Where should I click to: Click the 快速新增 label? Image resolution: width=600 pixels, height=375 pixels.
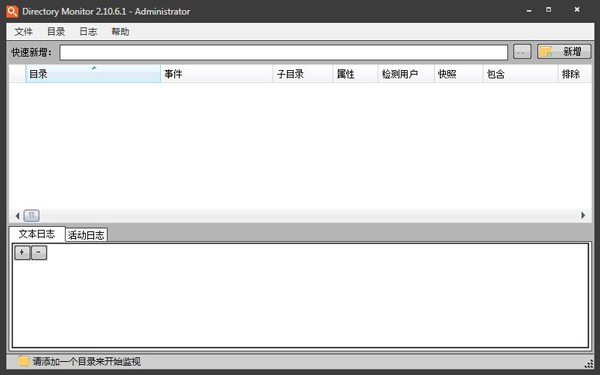pos(31,52)
